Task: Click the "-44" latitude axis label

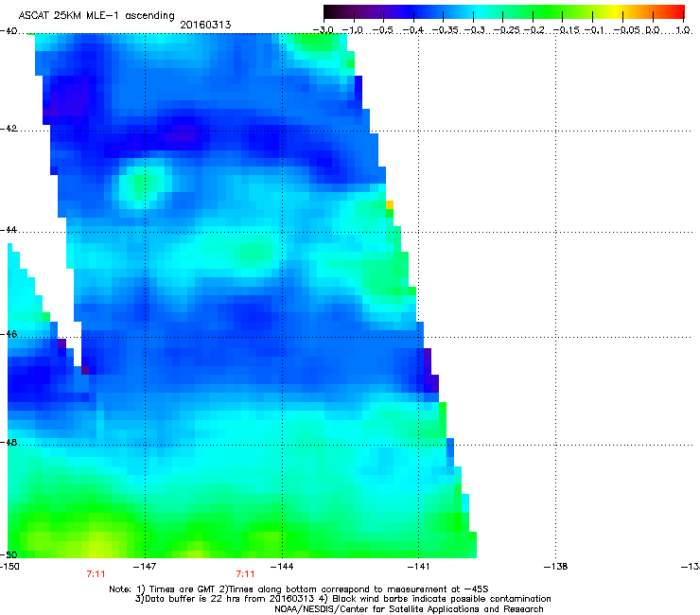Action: (x=9, y=230)
